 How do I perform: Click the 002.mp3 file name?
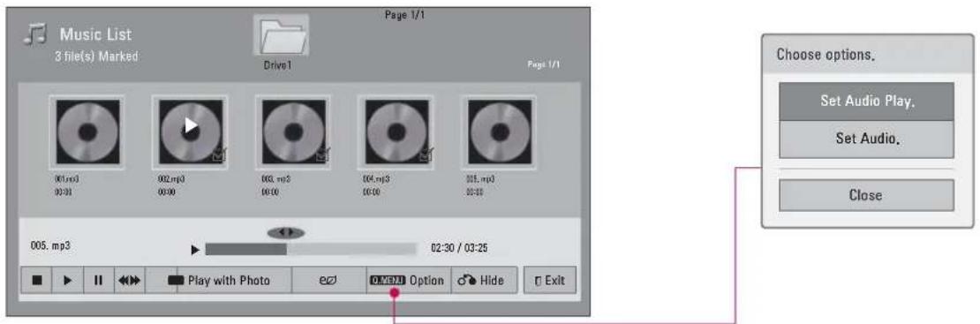coord(170,179)
